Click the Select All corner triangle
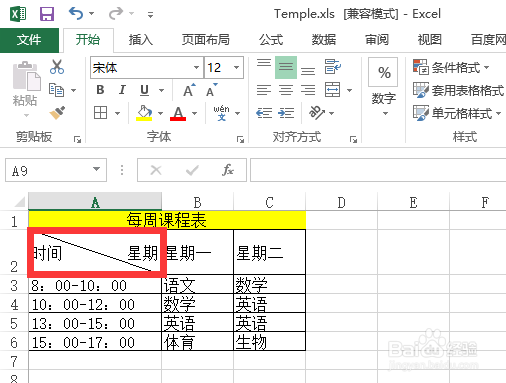The image size is (506, 383). [19, 202]
